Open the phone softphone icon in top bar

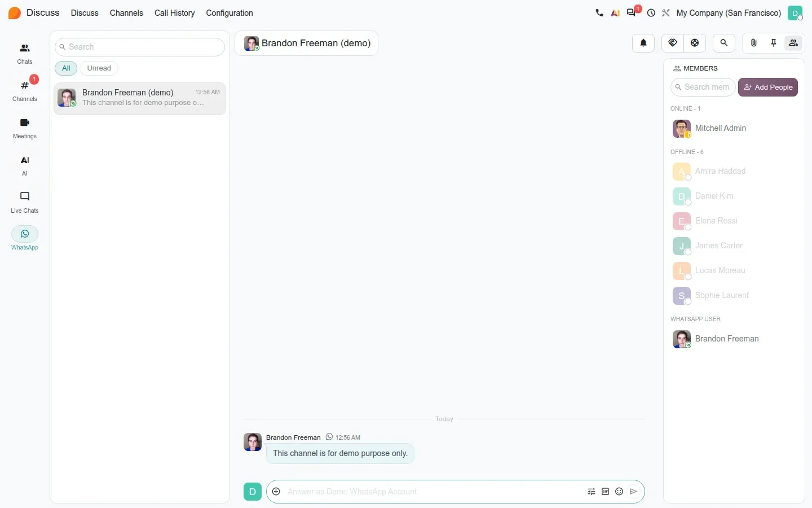tap(599, 13)
